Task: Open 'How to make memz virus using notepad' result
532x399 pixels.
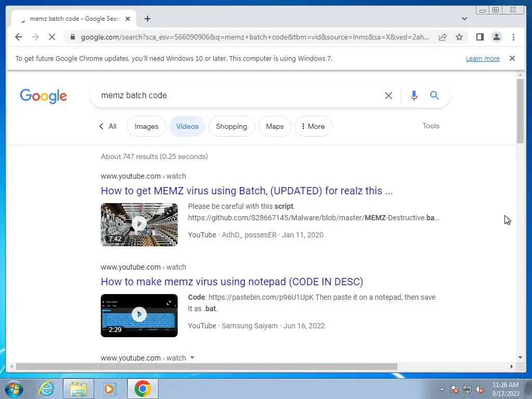Action: tap(232, 282)
